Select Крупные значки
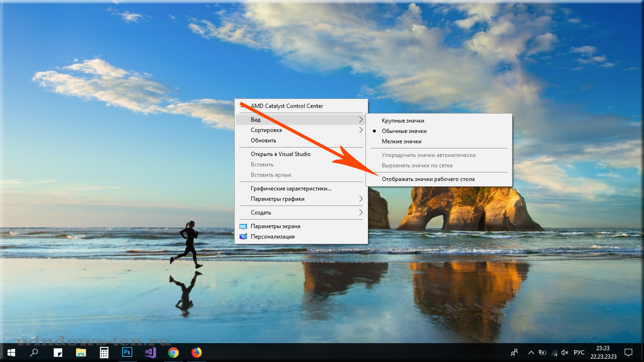The height and width of the screenshot is (362, 644). click(x=439, y=121)
